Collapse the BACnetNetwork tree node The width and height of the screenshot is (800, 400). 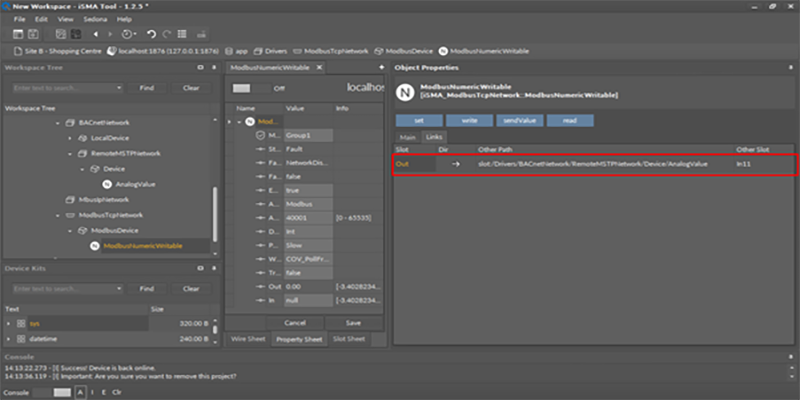[x=58, y=123]
